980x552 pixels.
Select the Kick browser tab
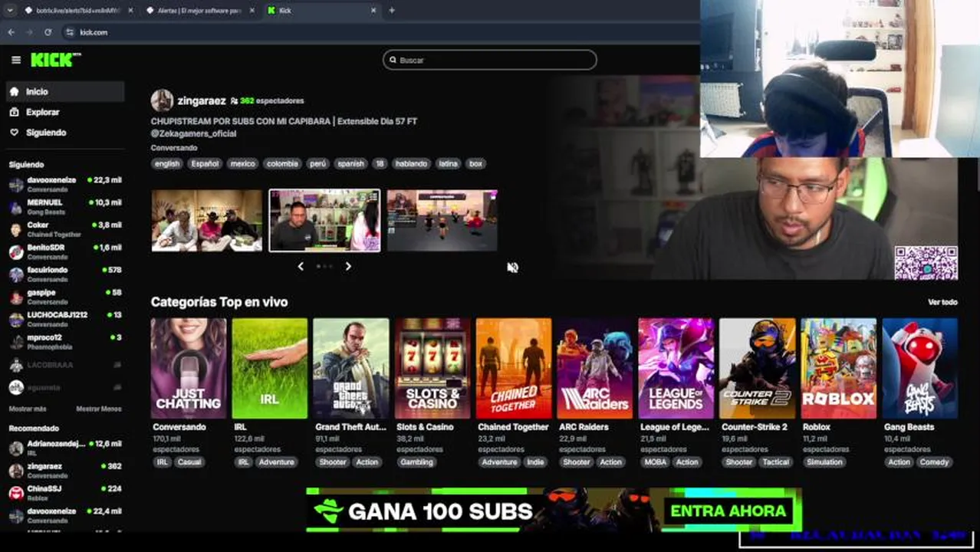(322, 11)
